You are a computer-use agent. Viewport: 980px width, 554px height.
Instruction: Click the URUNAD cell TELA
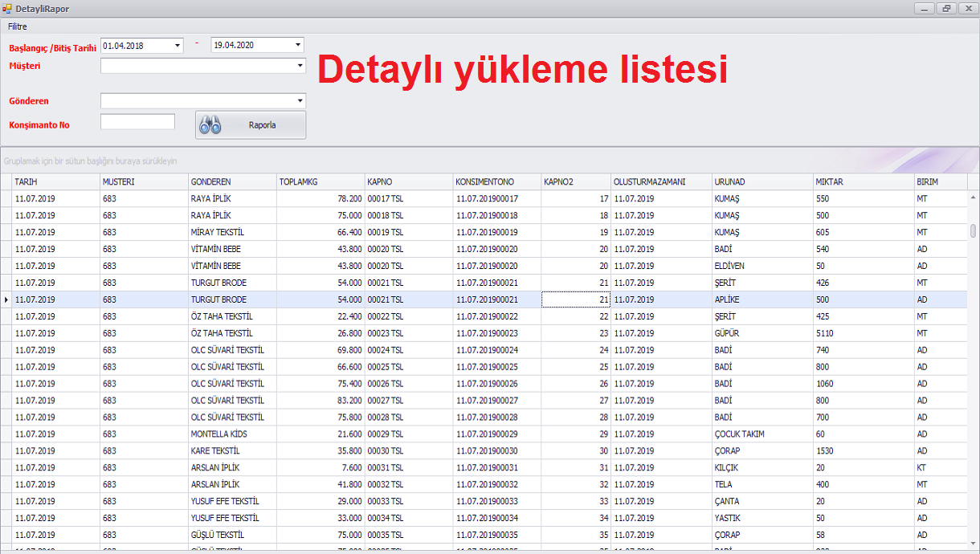[x=763, y=485]
